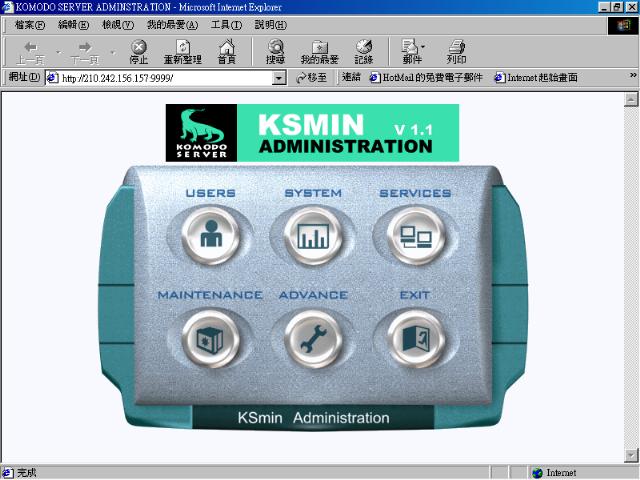Click the EXIT door icon

coord(414,340)
